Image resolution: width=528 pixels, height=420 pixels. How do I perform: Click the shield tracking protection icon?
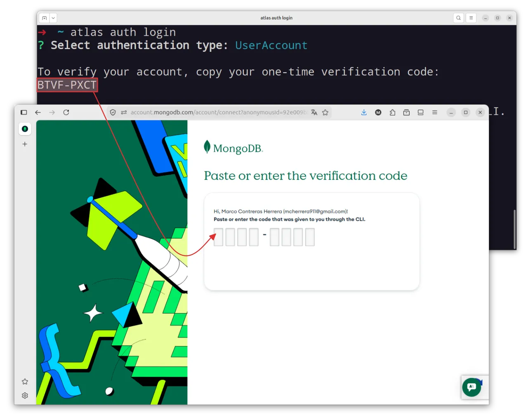(113, 113)
